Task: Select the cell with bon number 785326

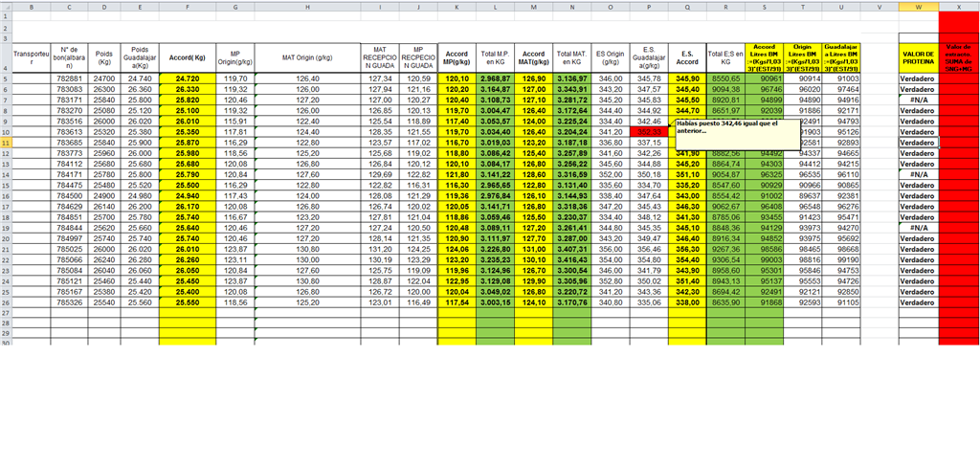Action: tap(69, 302)
